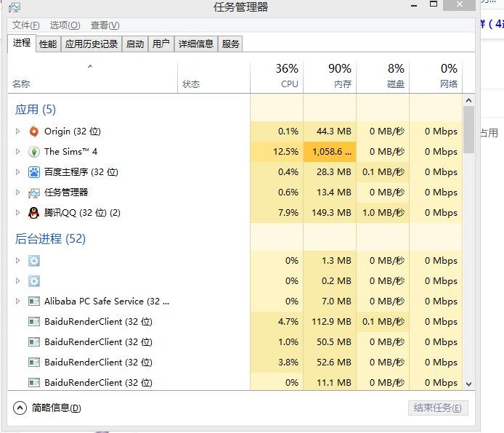The image size is (504, 433).
Task: Select the 百度主程序 (32 位) row name
Action: point(81,172)
